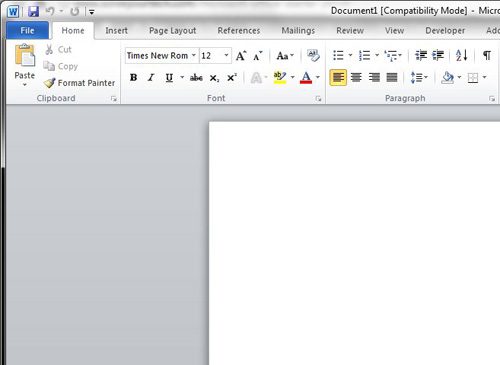Screen dimensions: 500x365
Task: Open the Page Layout tab
Action: 172,31
